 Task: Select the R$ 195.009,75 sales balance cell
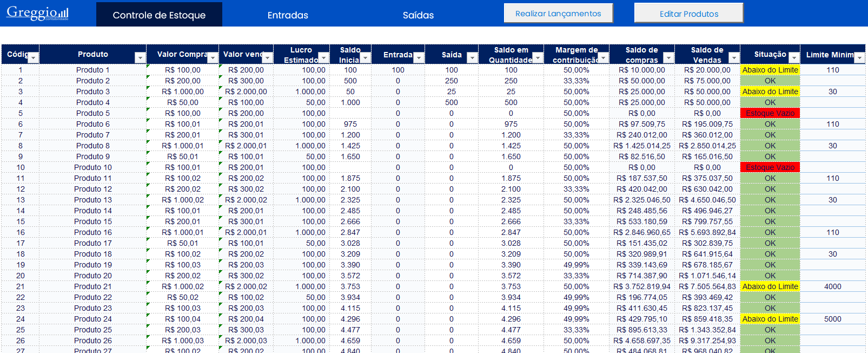point(707,124)
